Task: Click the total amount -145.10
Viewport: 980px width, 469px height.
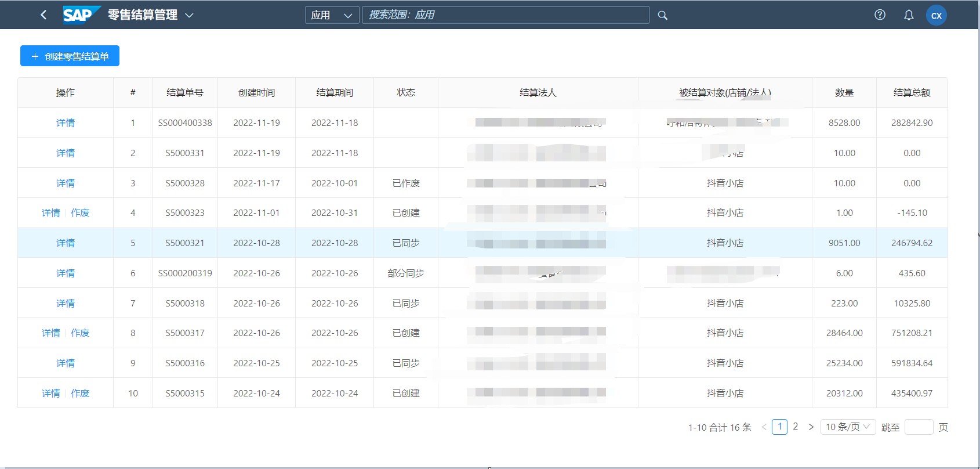Action: pos(912,213)
